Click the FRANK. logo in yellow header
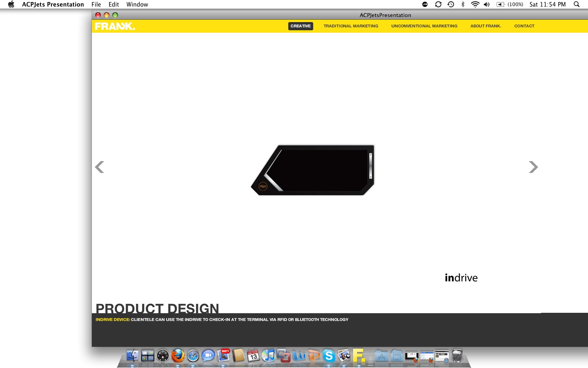 click(115, 26)
